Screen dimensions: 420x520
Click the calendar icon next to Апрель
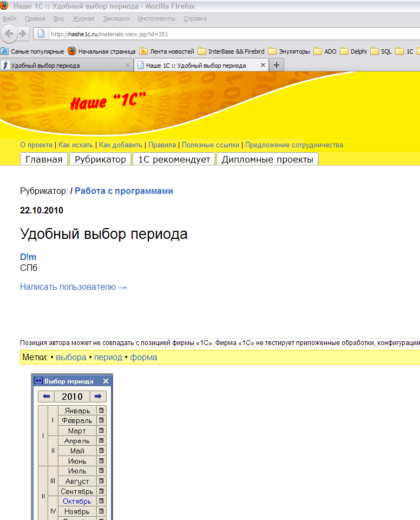pos(101,440)
